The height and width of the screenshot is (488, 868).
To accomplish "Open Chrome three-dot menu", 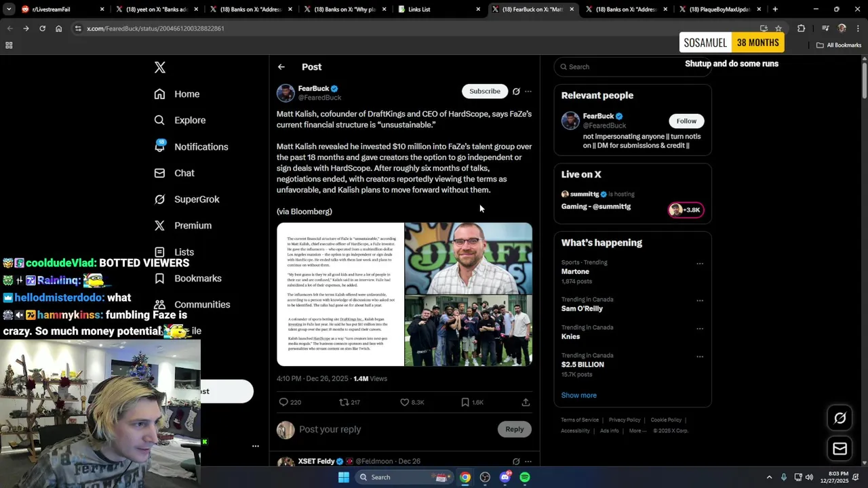I will [x=859, y=28].
